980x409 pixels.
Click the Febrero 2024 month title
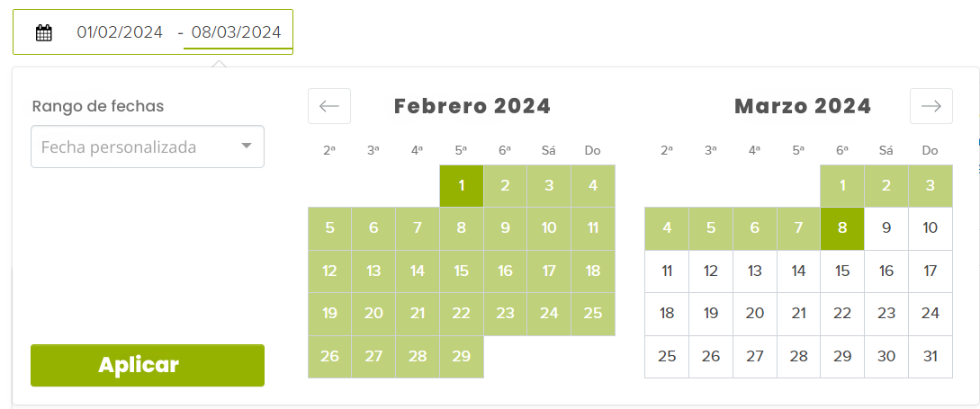click(x=472, y=106)
